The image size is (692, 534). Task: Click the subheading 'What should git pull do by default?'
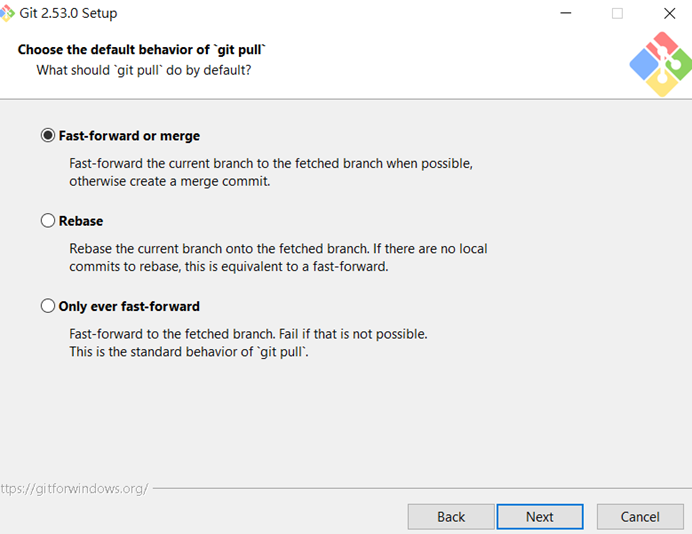(x=144, y=70)
